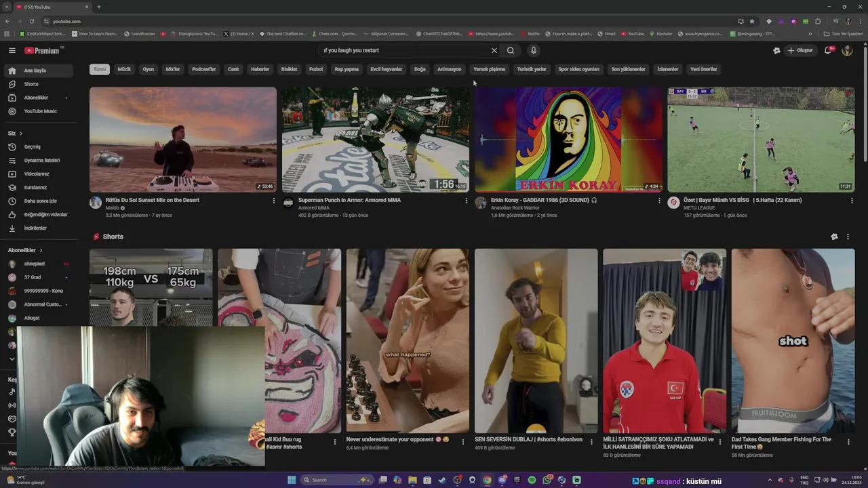Open the YouTube hamburger guide menu

(x=12, y=50)
